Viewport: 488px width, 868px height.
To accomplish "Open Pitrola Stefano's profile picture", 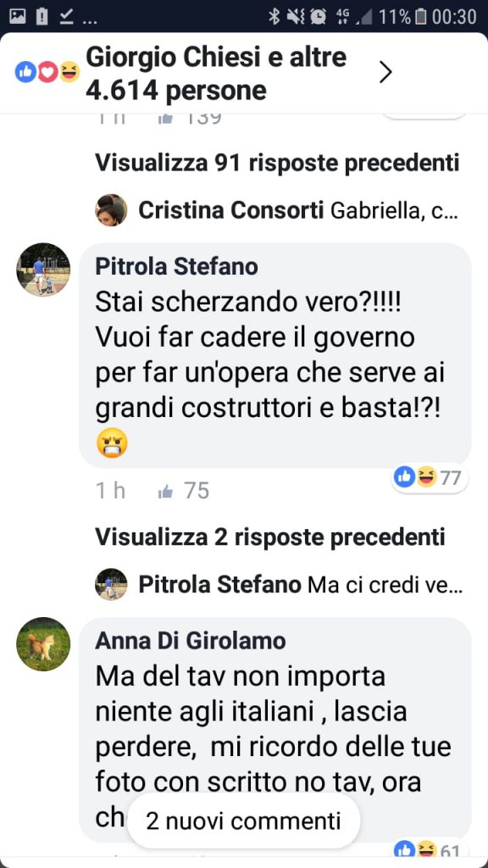I will (43, 270).
